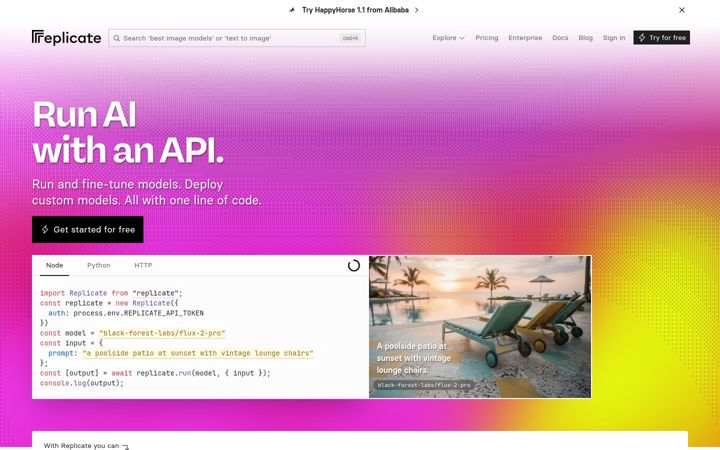Close the HappyHorse announcement banner
The width and height of the screenshot is (720, 450).
click(682, 10)
